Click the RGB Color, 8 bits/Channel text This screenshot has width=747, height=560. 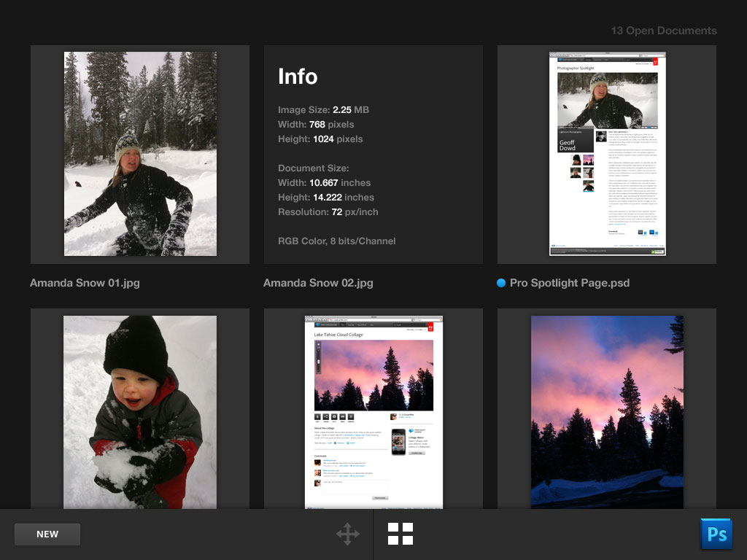click(337, 241)
